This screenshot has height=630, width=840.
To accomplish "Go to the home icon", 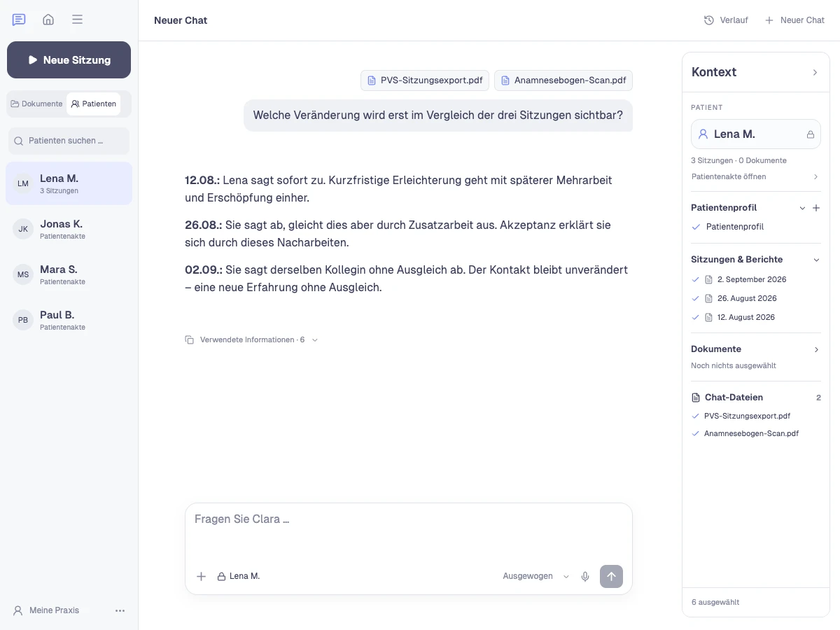I will [x=48, y=20].
